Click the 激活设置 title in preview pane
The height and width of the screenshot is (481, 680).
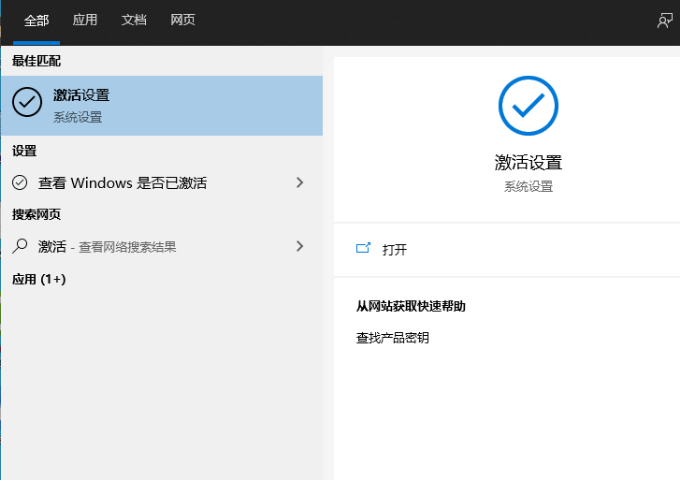(528, 162)
